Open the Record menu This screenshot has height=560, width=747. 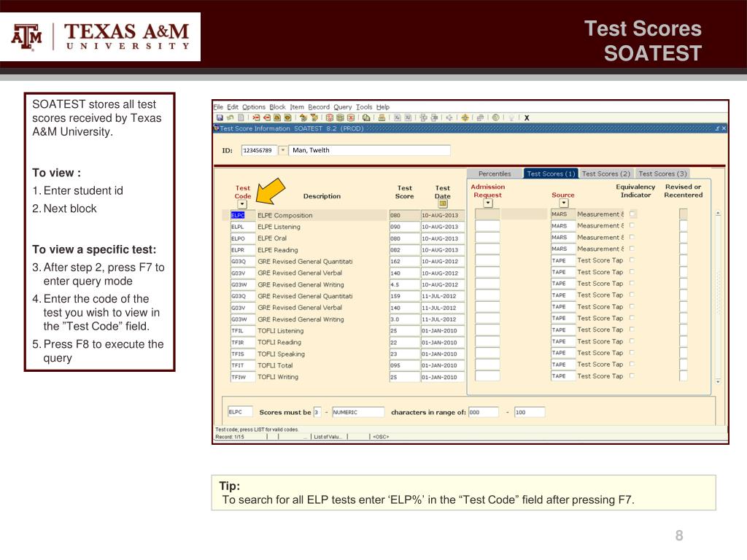pyautogui.click(x=319, y=106)
